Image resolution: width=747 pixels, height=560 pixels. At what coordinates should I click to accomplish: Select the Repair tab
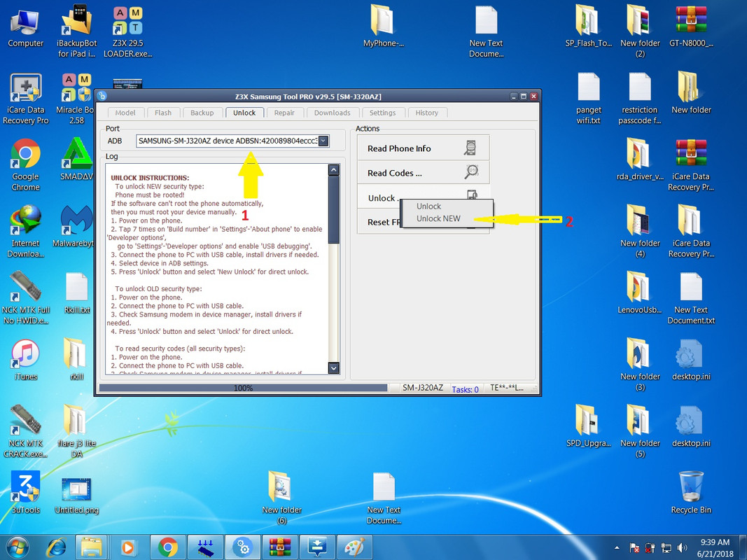(284, 113)
